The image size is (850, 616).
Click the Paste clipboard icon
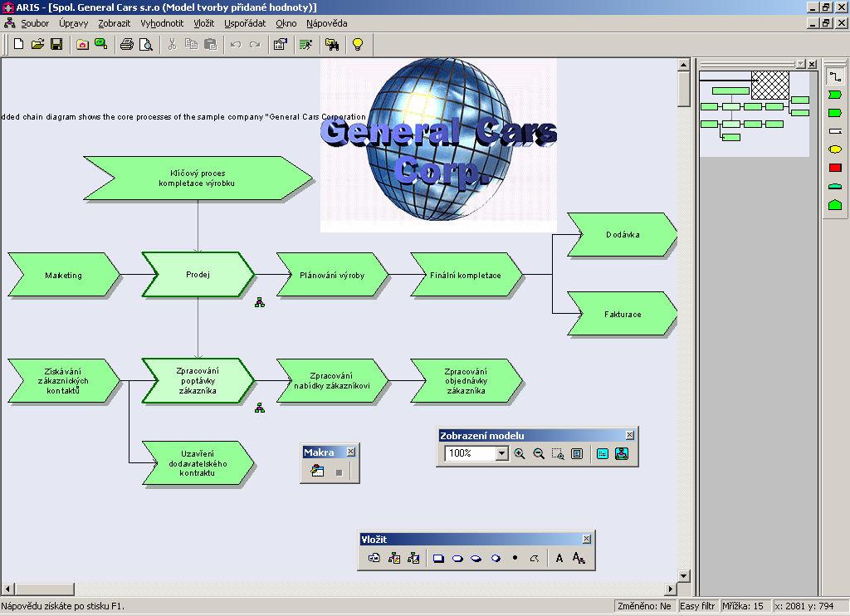[x=210, y=45]
